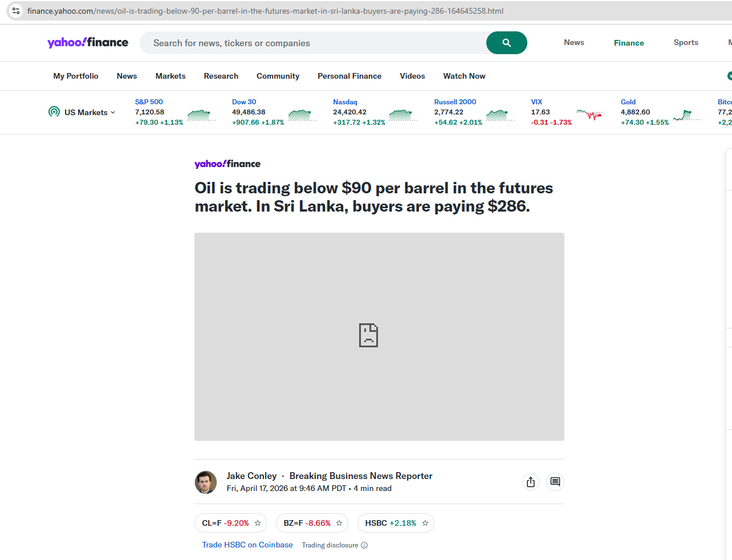Image resolution: width=732 pixels, height=560 pixels.
Task: Click the Nasdaq value 24,420.42
Action: [349, 112]
